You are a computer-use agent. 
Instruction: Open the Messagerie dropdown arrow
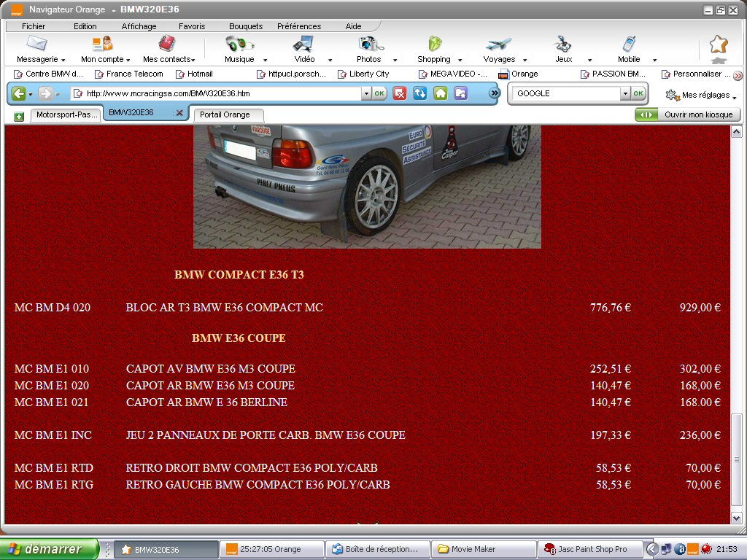tap(63, 60)
